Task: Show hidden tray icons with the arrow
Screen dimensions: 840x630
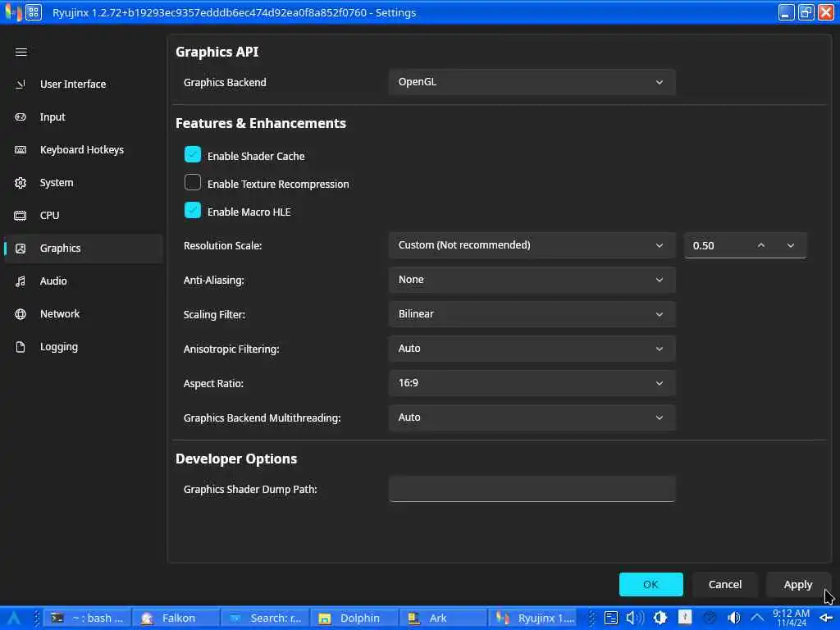Action: (757, 619)
